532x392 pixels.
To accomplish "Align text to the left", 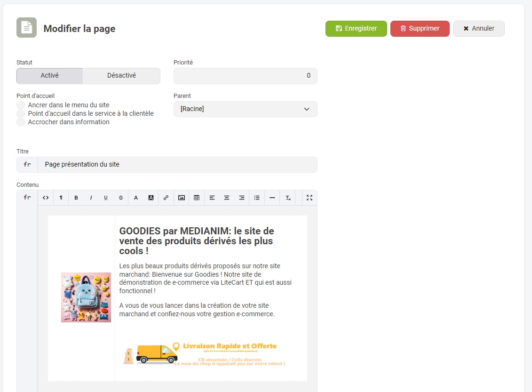I will (x=212, y=198).
